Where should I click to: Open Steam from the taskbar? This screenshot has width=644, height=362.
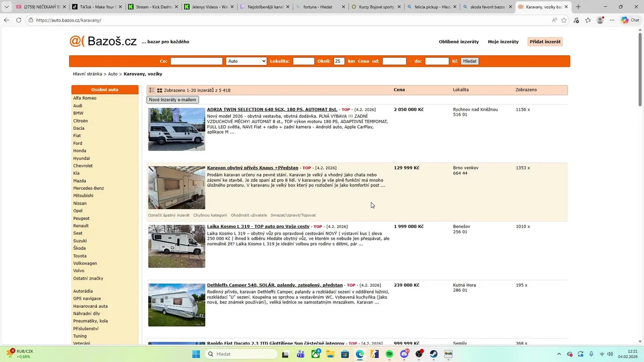tap(434, 354)
